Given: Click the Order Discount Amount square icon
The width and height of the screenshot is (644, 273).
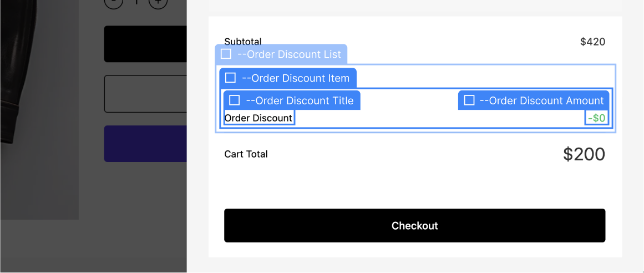Looking at the screenshot, I should 469,100.
